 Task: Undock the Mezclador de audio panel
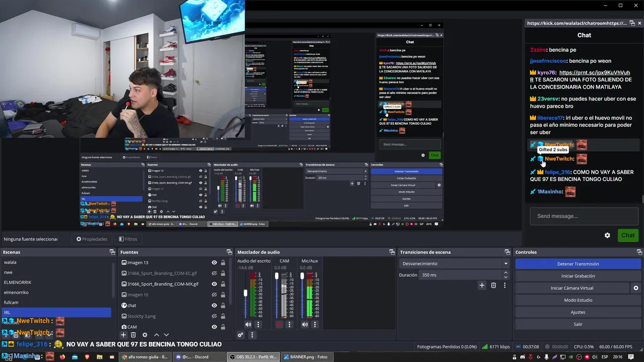(392, 252)
